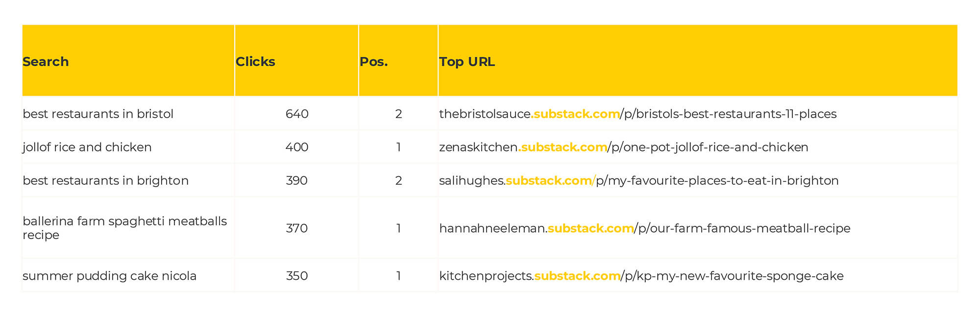Select the 640 clicks value
Viewport: 980px width, 315px height.
tap(297, 114)
